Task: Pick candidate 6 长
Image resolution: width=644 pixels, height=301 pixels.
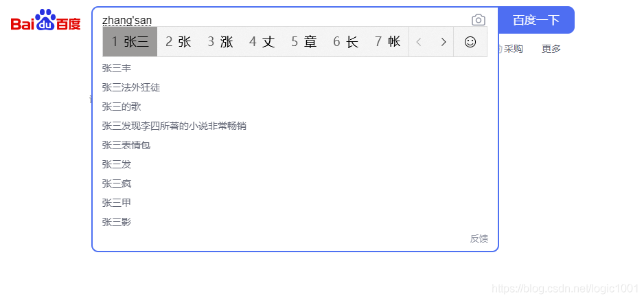Action: [346, 41]
